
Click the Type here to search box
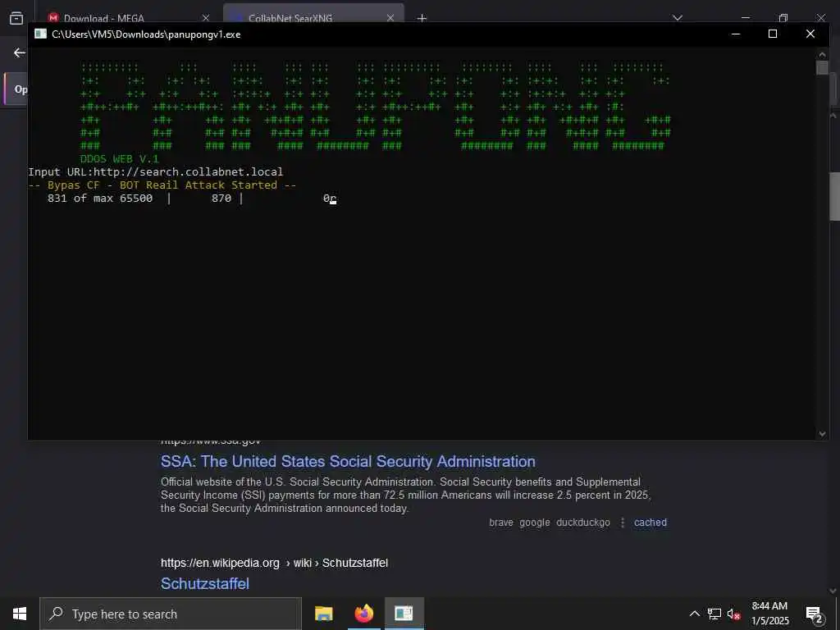[171, 614]
